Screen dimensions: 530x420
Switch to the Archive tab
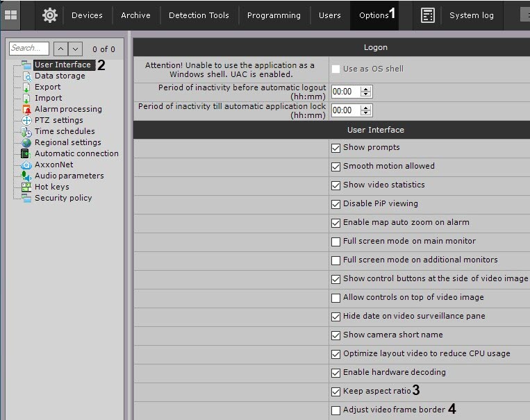pos(135,15)
